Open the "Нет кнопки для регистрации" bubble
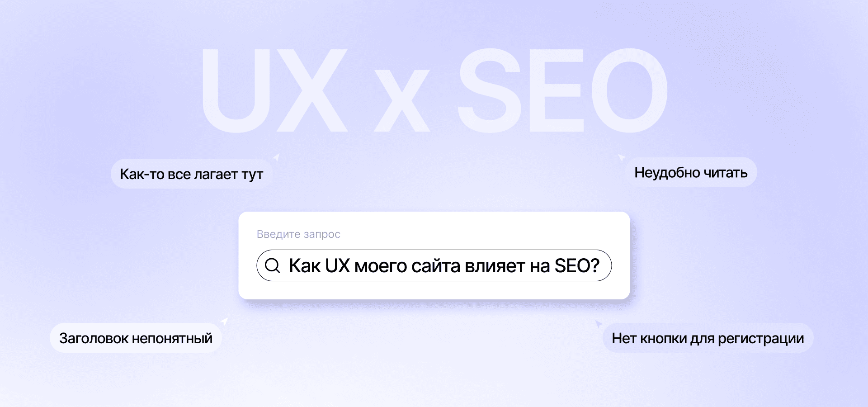 (708, 338)
